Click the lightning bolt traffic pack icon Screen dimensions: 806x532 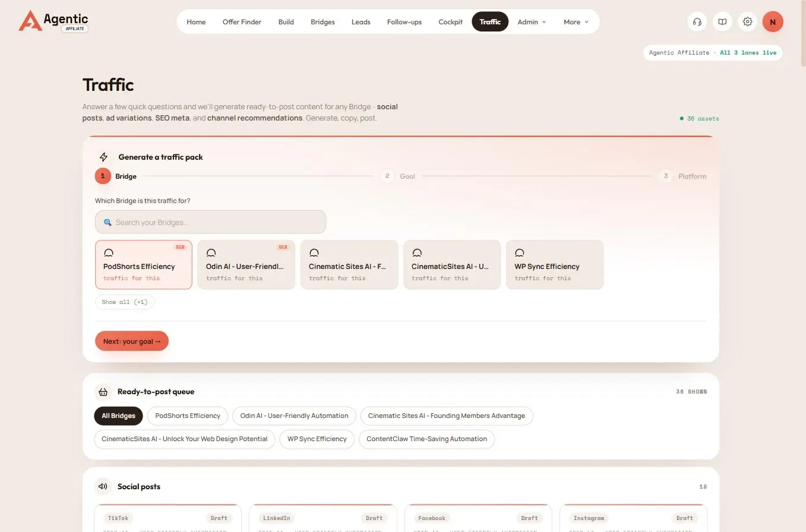pyautogui.click(x=104, y=157)
